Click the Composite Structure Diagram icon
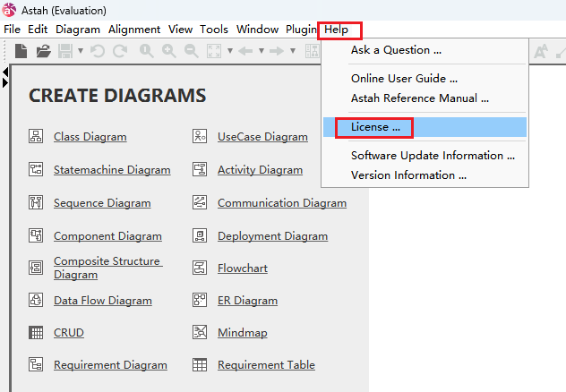The height and width of the screenshot is (392, 566). [36, 268]
